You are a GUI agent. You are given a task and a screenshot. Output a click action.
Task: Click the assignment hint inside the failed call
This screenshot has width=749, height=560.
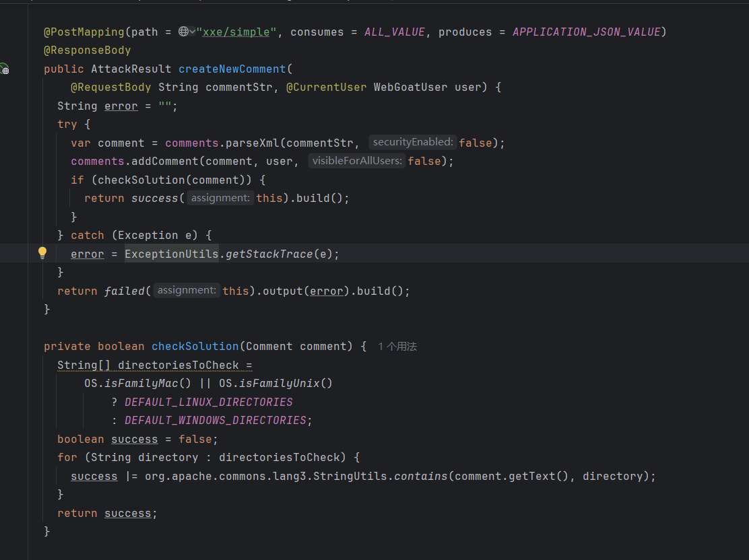(x=187, y=290)
